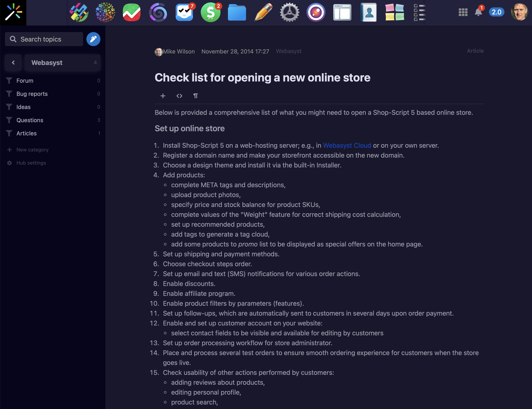Viewport: 532px width, 409px height.
Task: Open the tasks app with badge 7
Action: pyautogui.click(x=185, y=12)
